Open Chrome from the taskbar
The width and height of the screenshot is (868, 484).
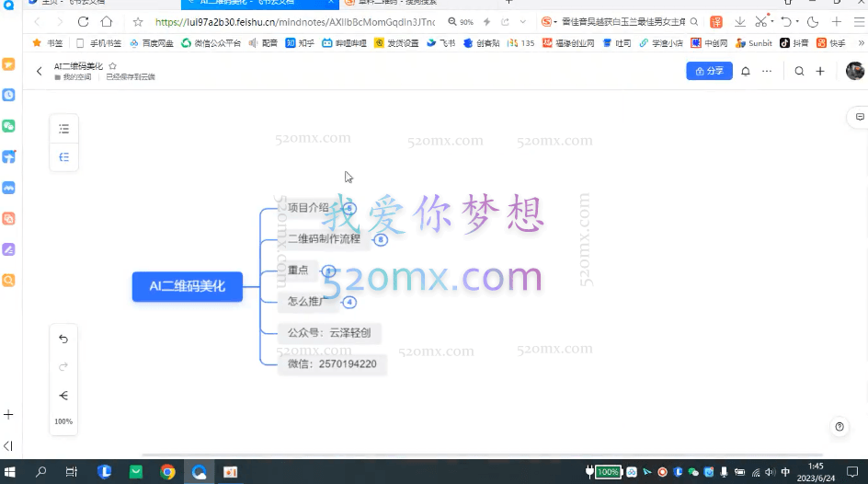pos(167,472)
